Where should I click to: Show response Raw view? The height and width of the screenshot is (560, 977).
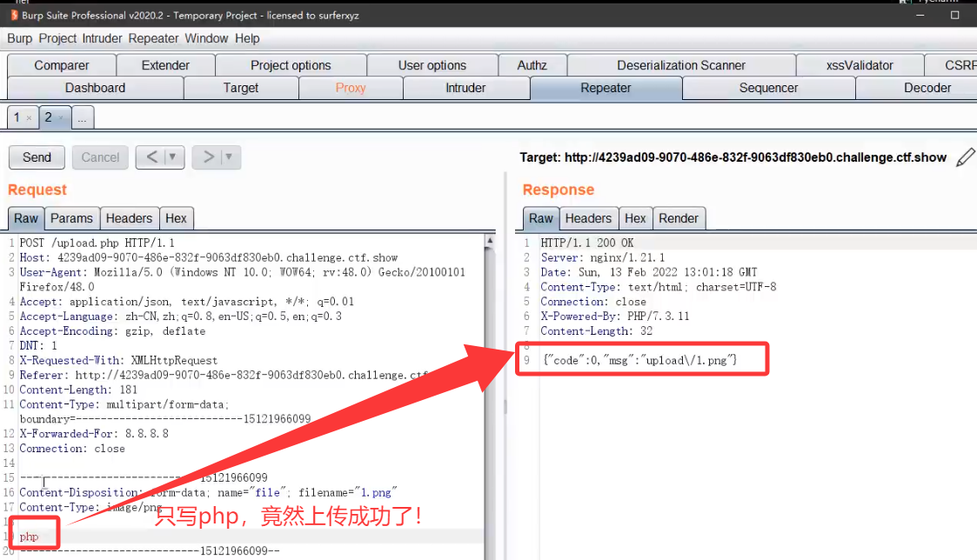click(541, 218)
